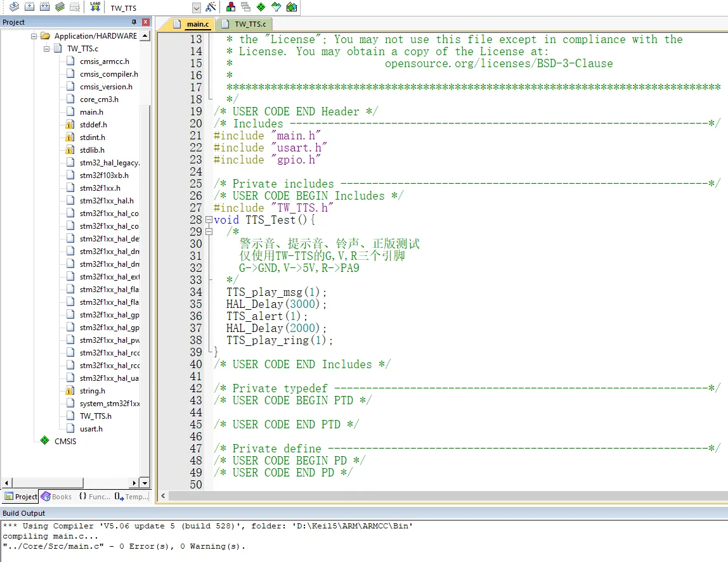
Task: Collapse the Application/HARDWARE folder node
Action: click(35, 36)
